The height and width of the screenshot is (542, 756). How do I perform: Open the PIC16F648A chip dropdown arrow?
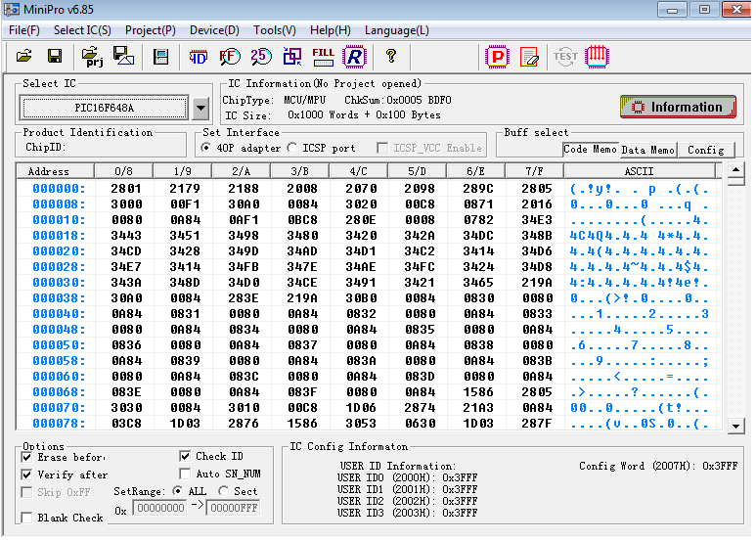200,108
